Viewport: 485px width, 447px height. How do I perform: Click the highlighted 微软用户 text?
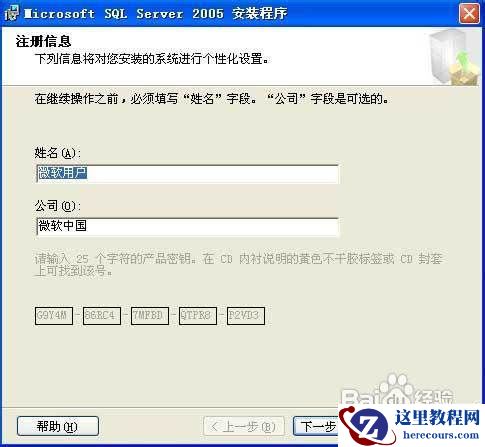pyautogui.click(x=62, y=173)
